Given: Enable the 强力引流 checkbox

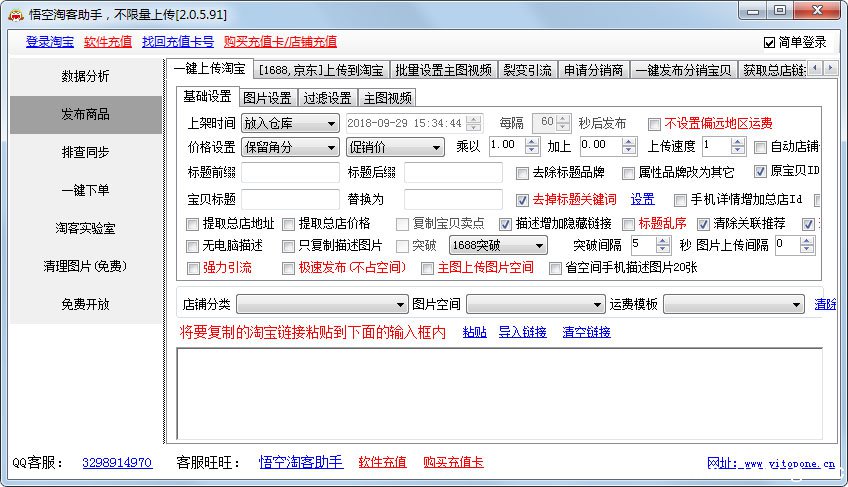Looking at the screenshot, I should (193, 268).
